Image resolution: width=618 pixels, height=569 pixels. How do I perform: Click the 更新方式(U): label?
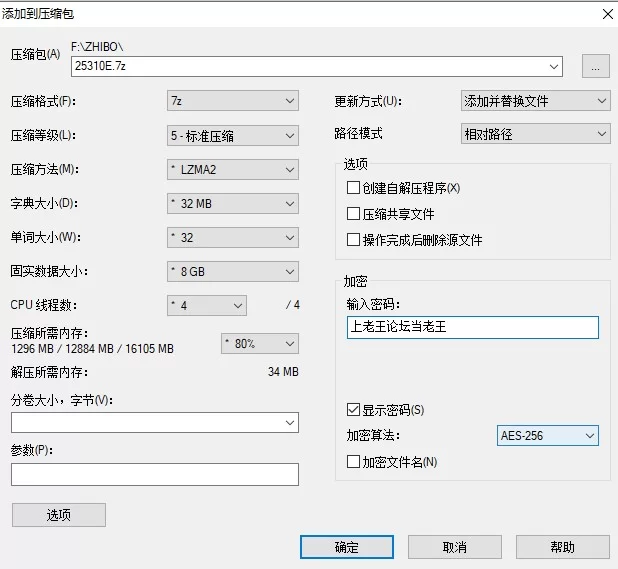pos(368,102)
